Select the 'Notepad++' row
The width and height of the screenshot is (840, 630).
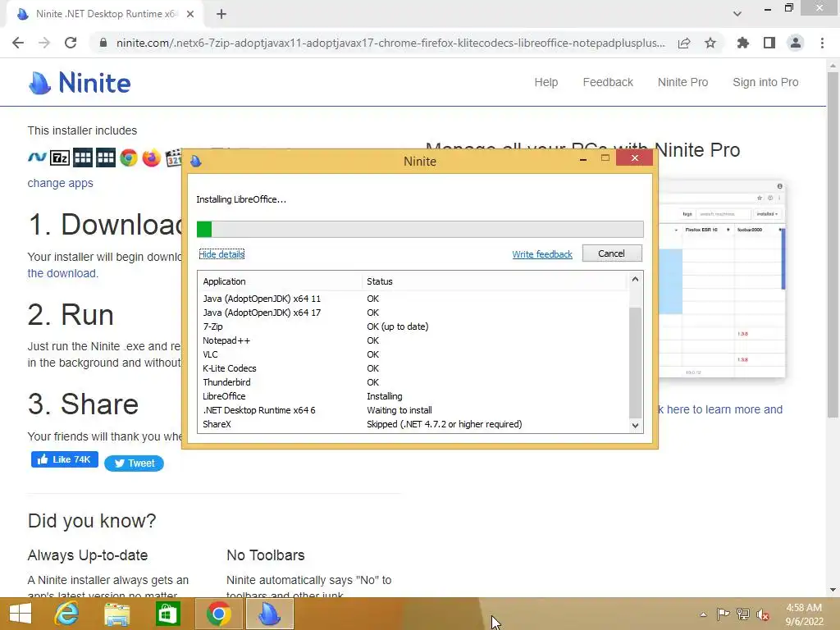point(413,340)
